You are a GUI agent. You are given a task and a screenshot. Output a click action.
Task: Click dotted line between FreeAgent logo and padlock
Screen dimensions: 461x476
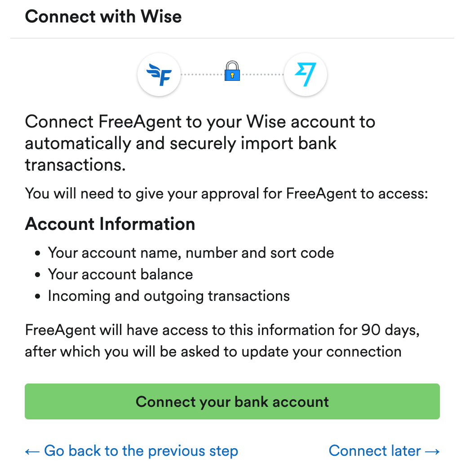click(201, 75)
